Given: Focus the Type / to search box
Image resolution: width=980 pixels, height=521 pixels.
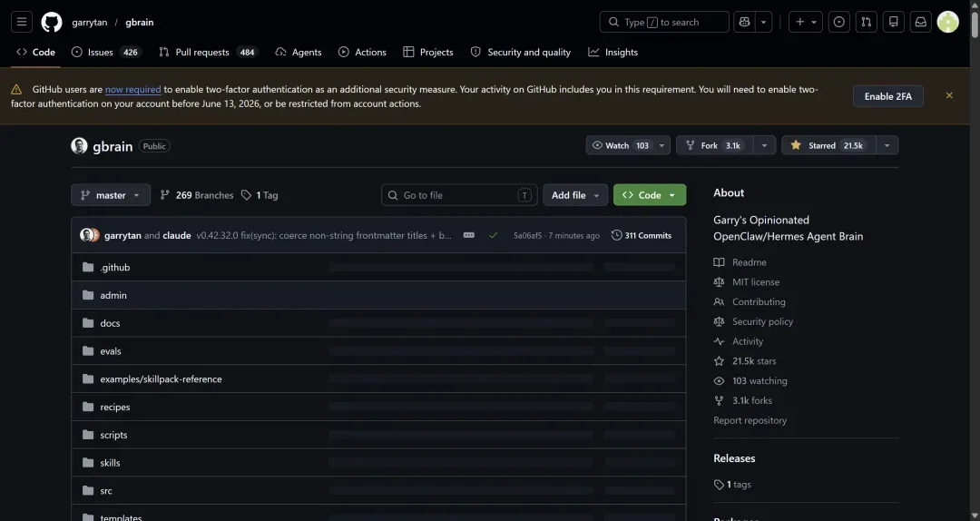Looking at the screenshot, I should pyautogui.click(x=663, y=22).
